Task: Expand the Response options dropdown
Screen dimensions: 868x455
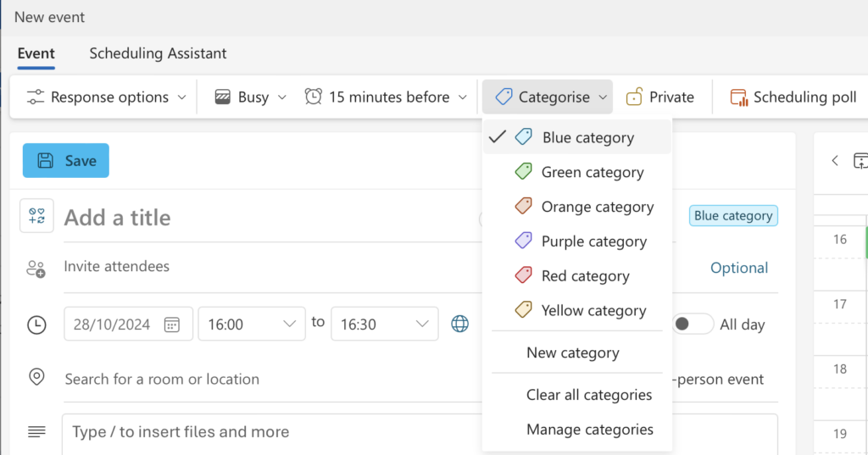Action: tap(182, 97)
